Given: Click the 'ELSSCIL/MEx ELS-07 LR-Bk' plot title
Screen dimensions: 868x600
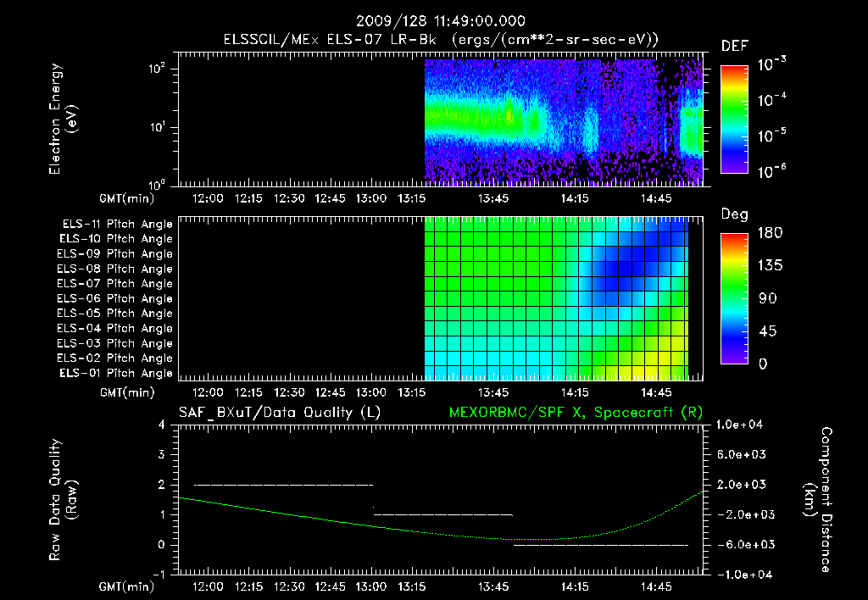Looking at the screenshot, I should click(330, 40).
